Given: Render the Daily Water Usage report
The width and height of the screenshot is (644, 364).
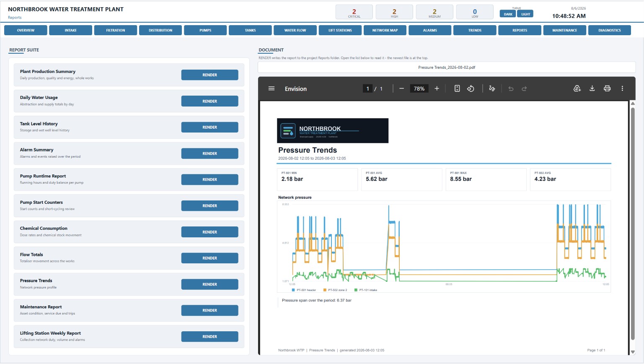Looking at the screenshot, I should coord(209,101).
